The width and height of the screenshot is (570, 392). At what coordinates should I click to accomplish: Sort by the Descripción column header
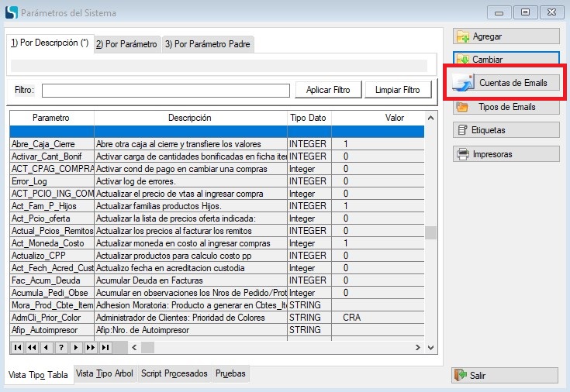(x=189, y=118)
